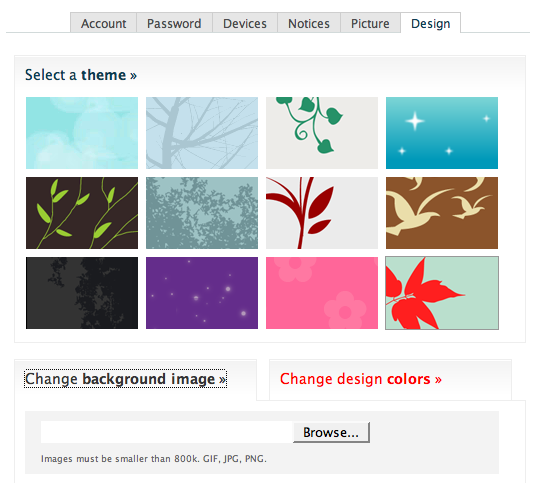Switch to the Picture tab

tap(370, 23)
